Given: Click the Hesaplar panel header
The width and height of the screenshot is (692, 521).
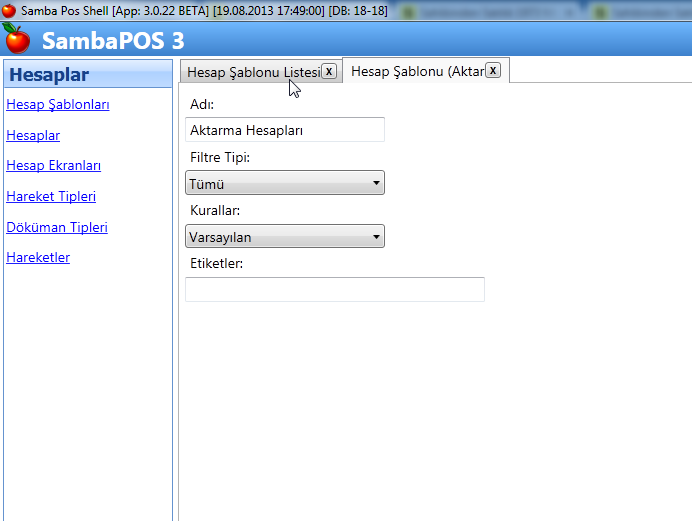Looking at the screenshot, I should click(x=88, y=74).
